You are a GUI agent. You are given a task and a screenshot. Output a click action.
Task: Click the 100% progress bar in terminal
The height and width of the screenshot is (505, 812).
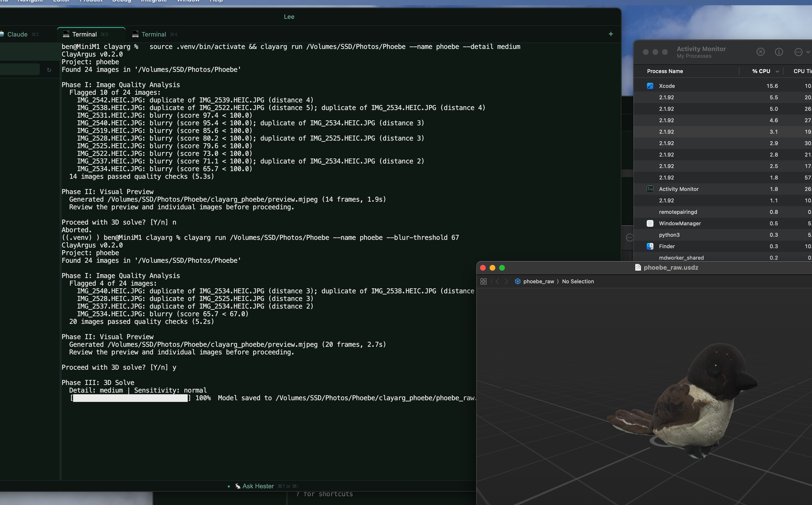click(x=130, y=398)
